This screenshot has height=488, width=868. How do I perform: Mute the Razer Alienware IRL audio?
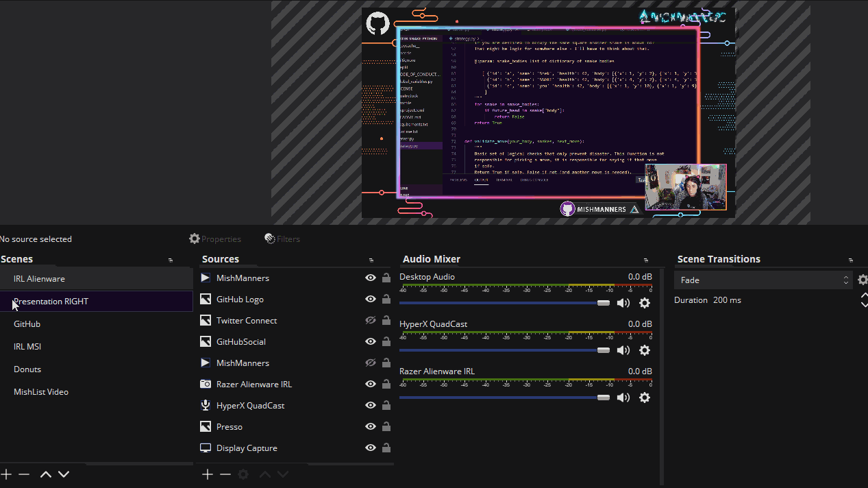[x=623, y=398]
